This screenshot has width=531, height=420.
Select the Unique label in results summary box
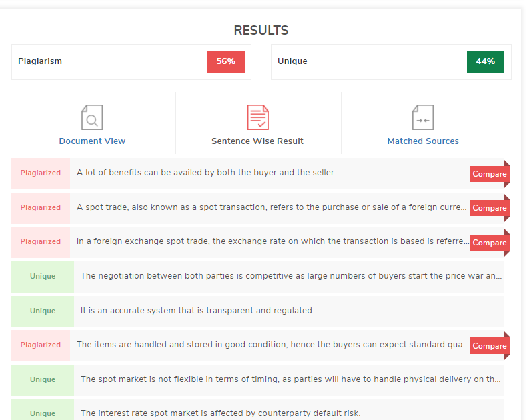pyautogui.click(x=292, y=61)
